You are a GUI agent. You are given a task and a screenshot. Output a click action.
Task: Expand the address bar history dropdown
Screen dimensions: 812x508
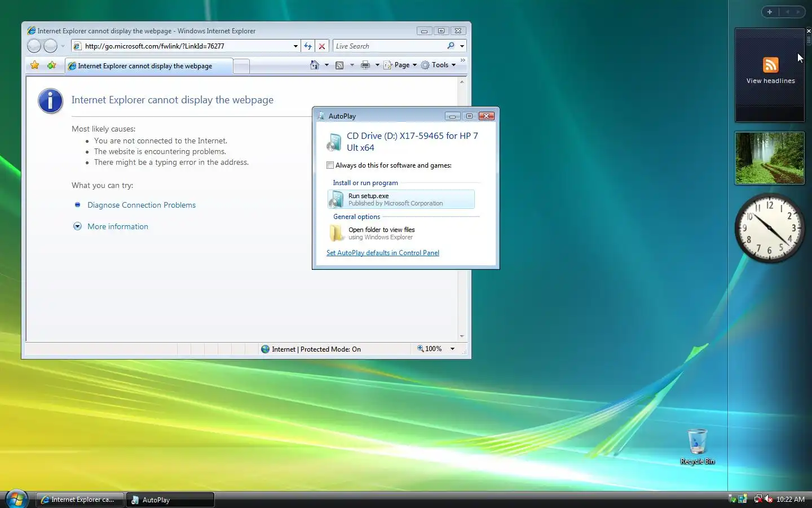[295, 46]
